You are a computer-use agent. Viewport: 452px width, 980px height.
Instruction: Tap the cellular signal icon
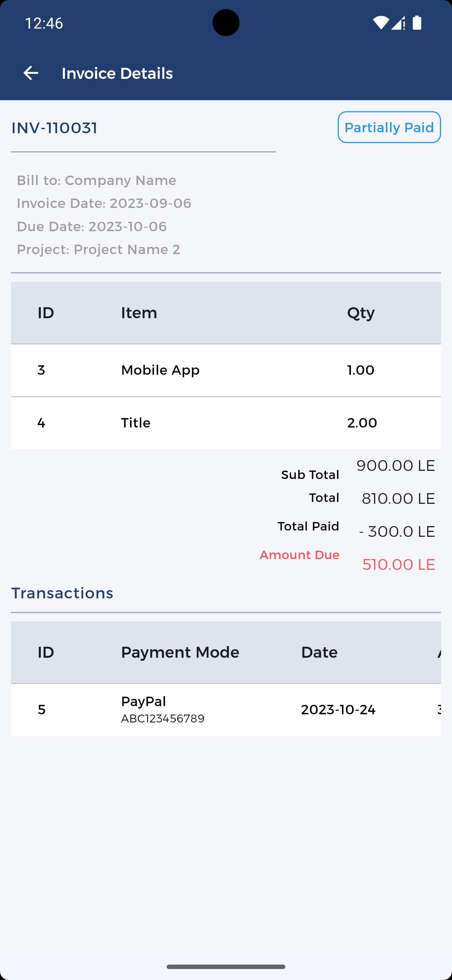398,23
